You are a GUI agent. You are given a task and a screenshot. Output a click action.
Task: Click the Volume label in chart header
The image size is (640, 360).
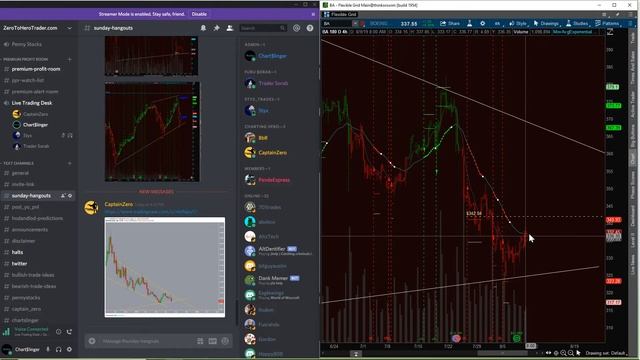521,32
